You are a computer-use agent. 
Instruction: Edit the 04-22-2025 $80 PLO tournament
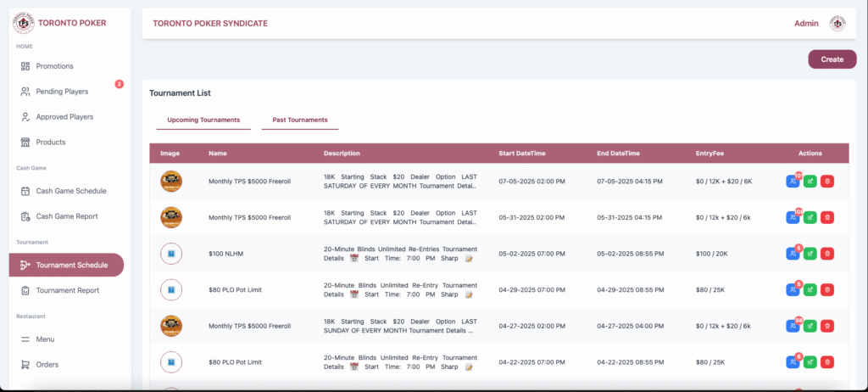pyautogui.click(x=810, y=362)
